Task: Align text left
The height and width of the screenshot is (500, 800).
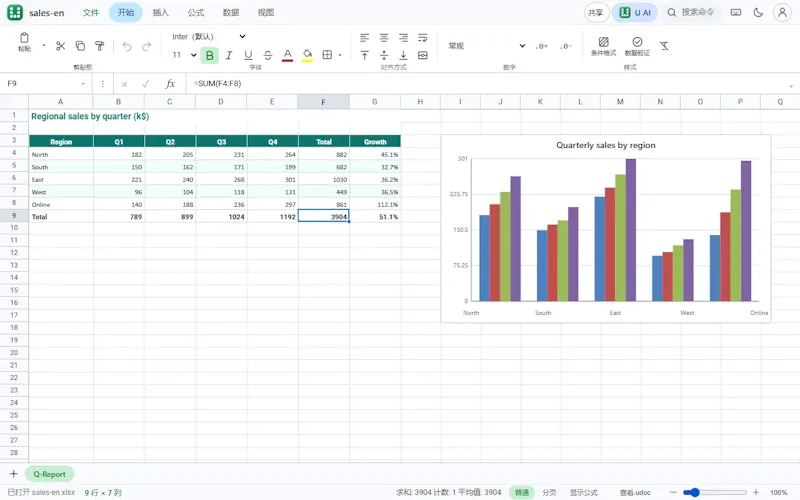Action: (x=364, y=38)
